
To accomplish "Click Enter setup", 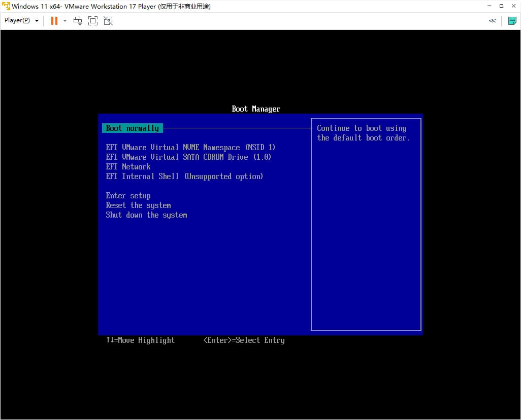I will 128,196.
